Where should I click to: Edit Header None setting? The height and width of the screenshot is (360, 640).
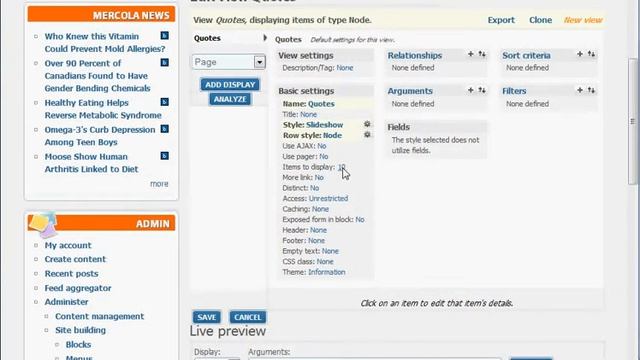(x=318, y=230)
